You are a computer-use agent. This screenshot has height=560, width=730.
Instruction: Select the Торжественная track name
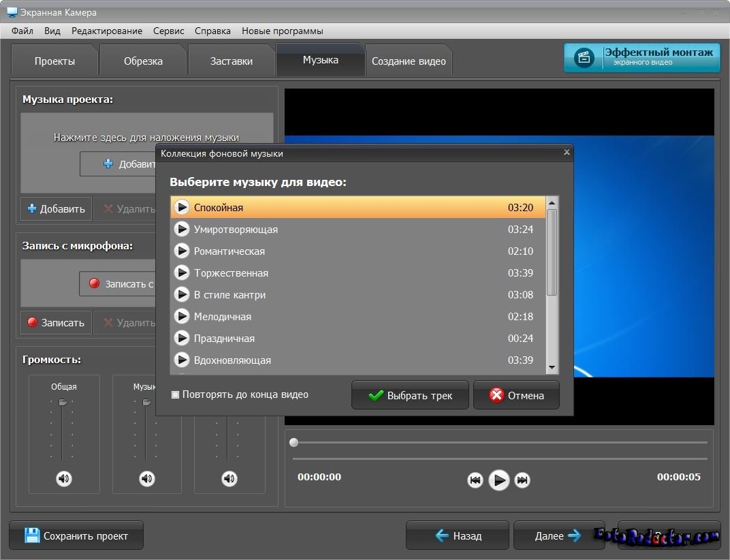231,273
